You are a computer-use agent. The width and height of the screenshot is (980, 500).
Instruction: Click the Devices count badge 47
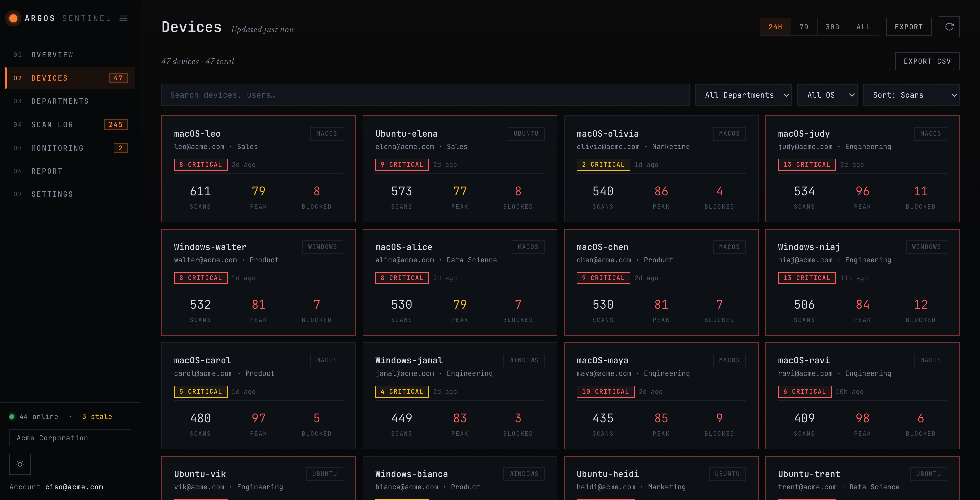118,78
